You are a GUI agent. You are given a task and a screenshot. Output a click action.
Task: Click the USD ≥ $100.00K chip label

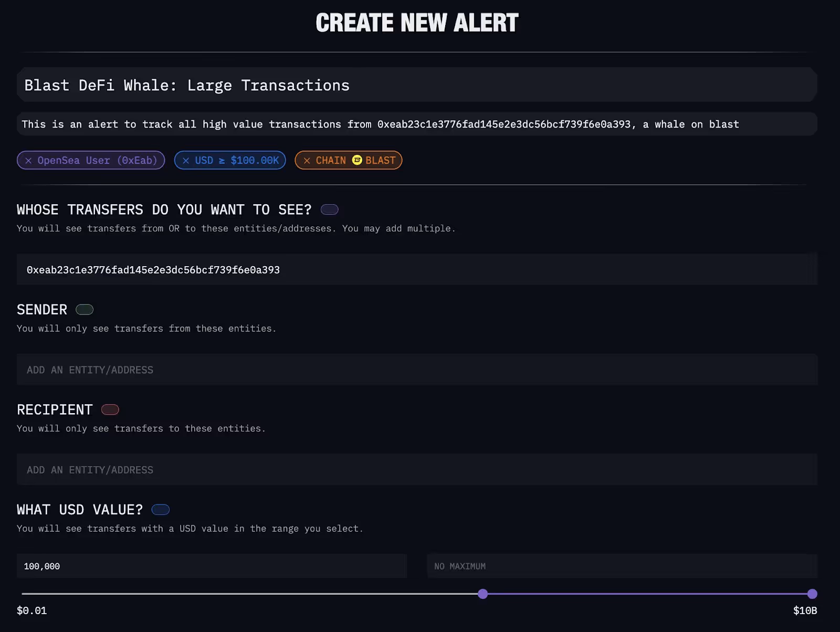pos(237,161)
